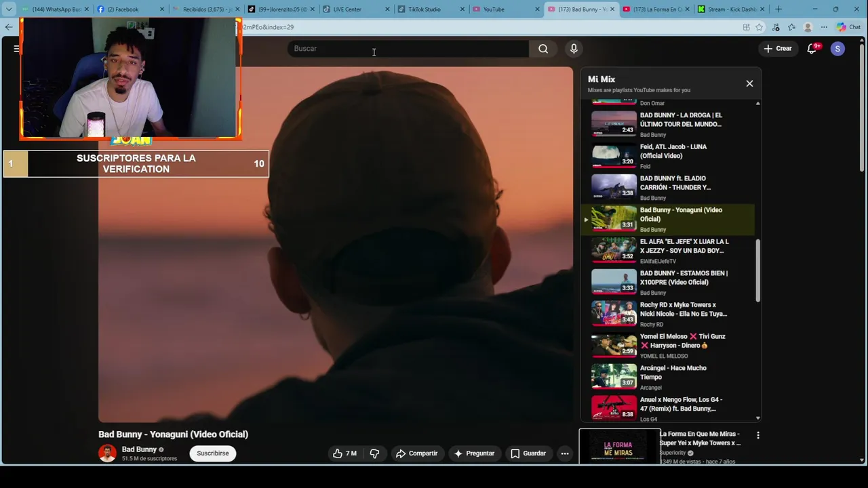Play ESTAMOS BIEN playlist video
868x488 pixels.
coord(667,283)
